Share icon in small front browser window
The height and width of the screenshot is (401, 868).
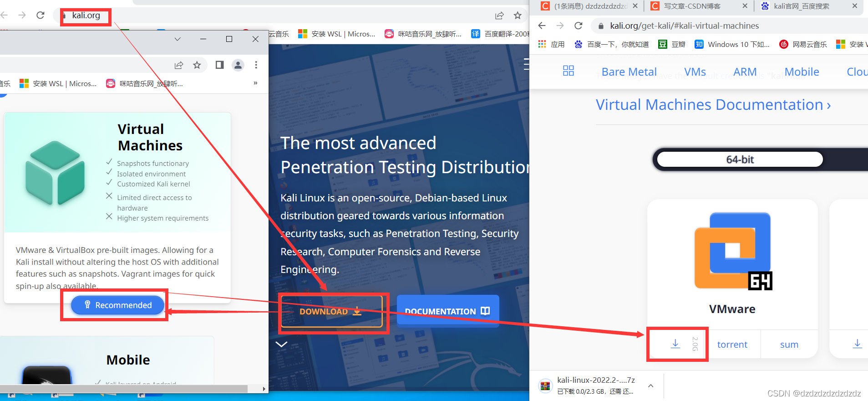[x=179, y=65]
